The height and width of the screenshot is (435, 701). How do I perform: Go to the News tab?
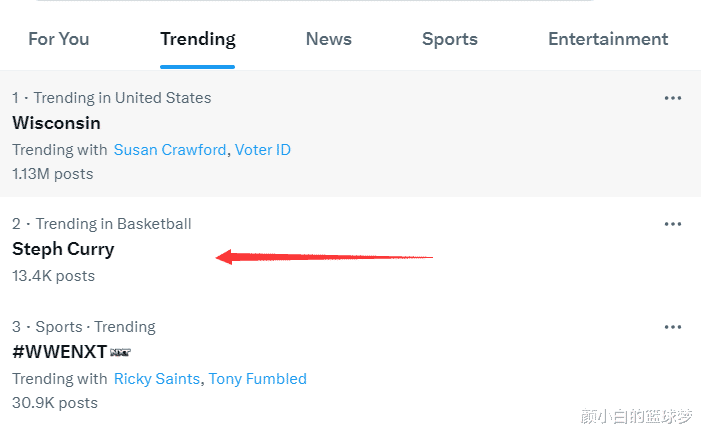(x=329, y=39)
